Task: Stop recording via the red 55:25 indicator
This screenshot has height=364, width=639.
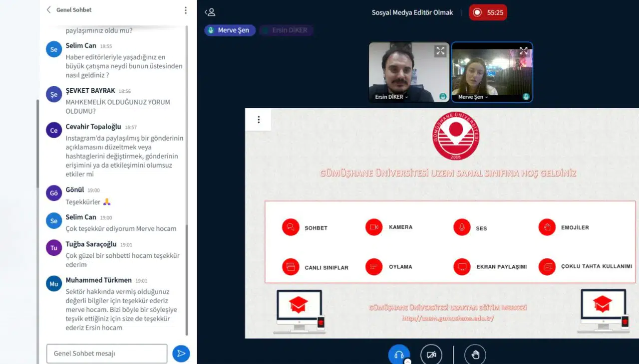Action: (x=488, y=12)
